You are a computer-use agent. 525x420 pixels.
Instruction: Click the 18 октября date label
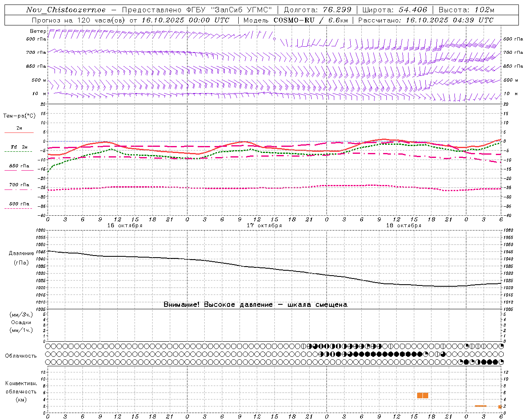(404, 226)
